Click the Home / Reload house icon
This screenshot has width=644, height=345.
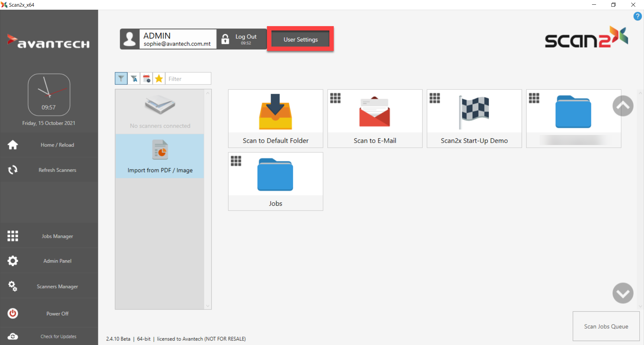13,145
